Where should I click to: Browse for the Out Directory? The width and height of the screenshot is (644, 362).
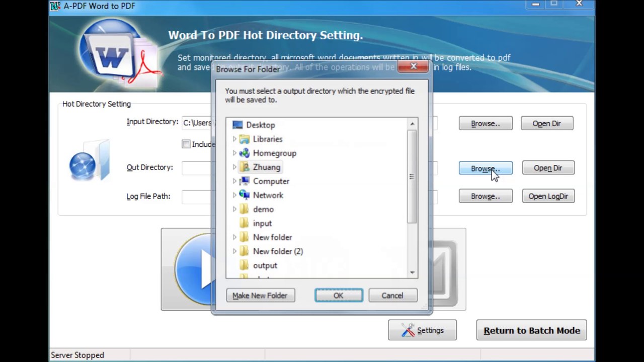coord(486,168)
